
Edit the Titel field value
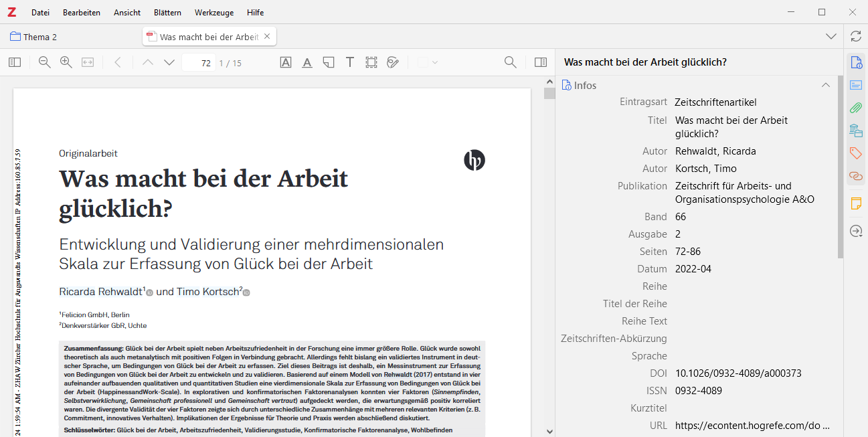click(x=753, y=126)
